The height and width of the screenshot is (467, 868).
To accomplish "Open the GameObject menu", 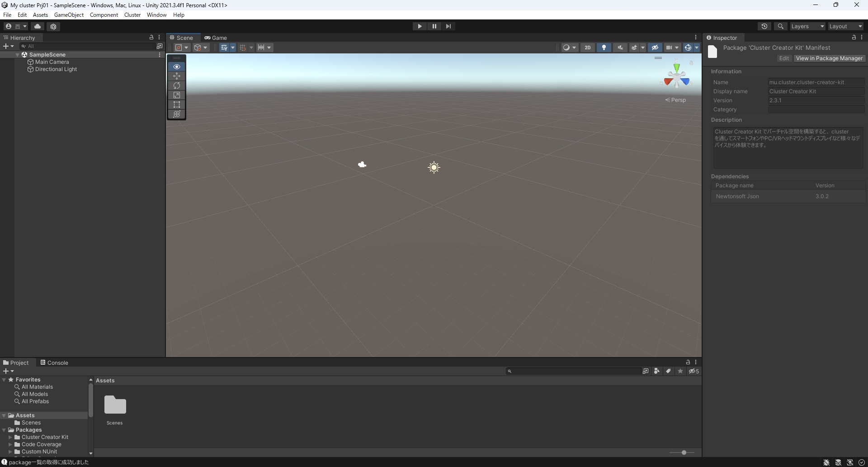I will tap(68, 14).
